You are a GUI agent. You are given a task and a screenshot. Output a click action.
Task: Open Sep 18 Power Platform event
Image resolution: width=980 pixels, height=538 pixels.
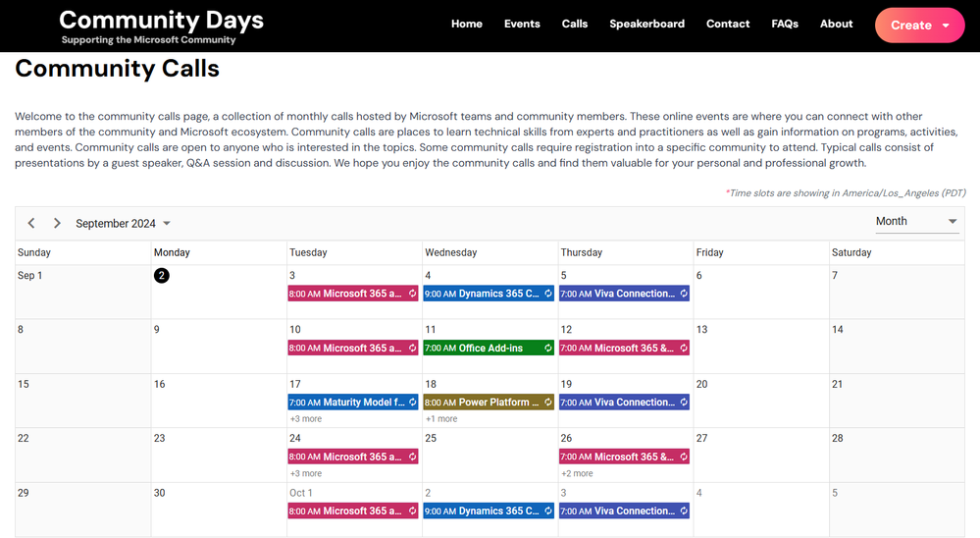pyautogui.click(x=489, y=403)
